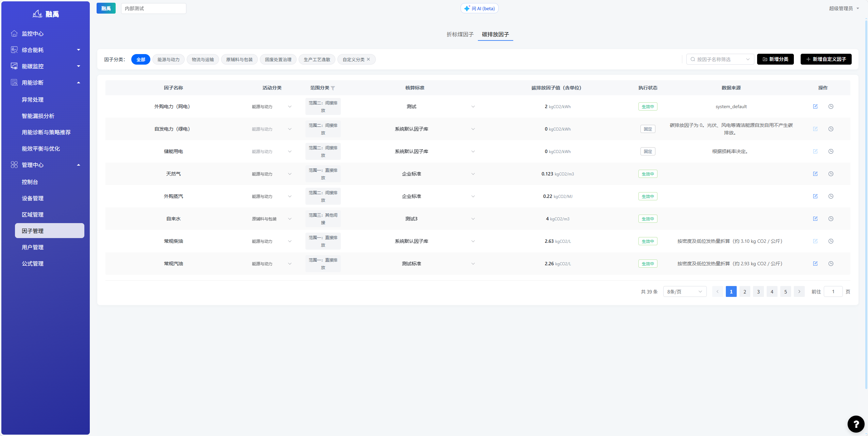Edit the 自来水 factor via edit icon

815,219
